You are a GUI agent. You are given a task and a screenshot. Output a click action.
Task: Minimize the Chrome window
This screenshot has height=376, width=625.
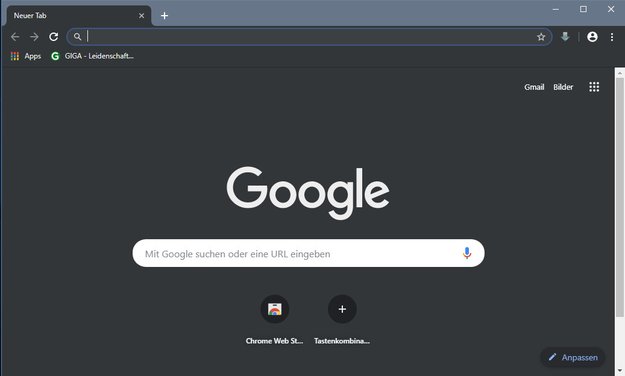click(556, 9)
